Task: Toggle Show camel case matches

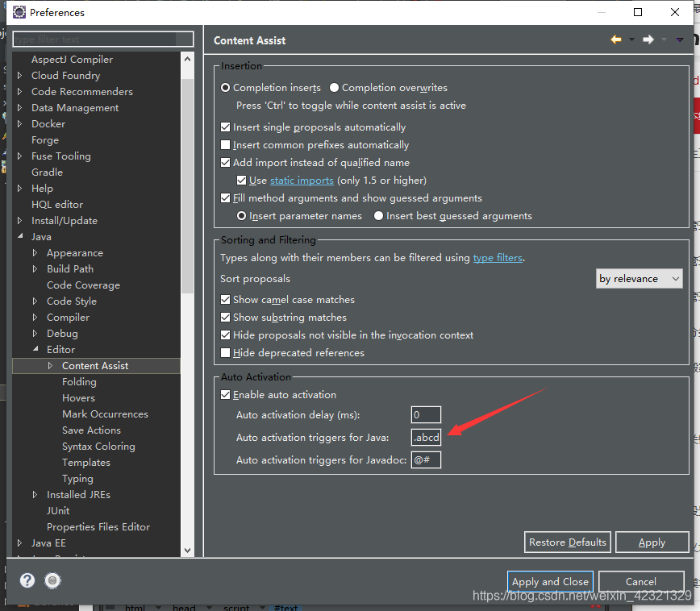Action: coord(226,300)
